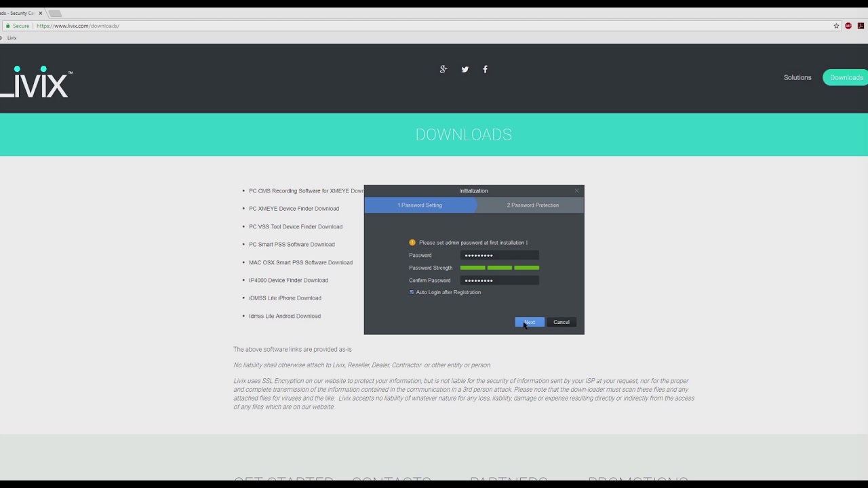868x488 pixels.
Task: Open iDMSS Lite iPhone Download link
Action: (x=285, y=298)
